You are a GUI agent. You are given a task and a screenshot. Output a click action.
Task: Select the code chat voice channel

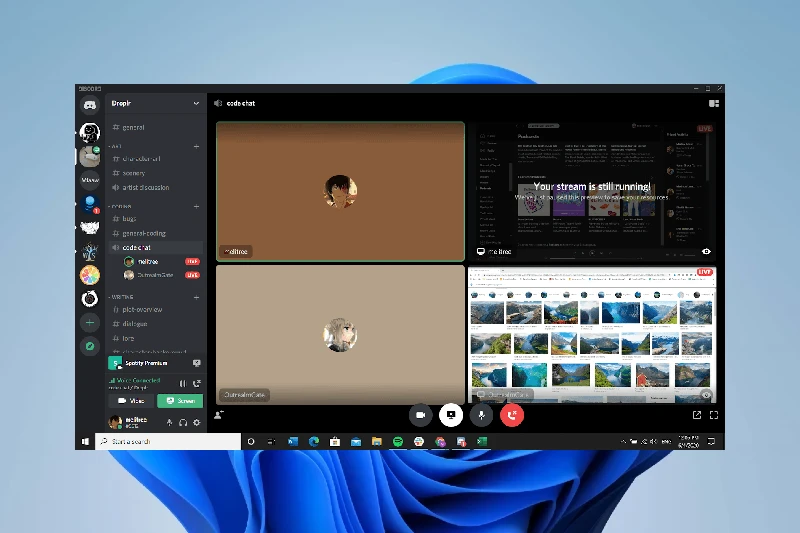click(155, 247)
